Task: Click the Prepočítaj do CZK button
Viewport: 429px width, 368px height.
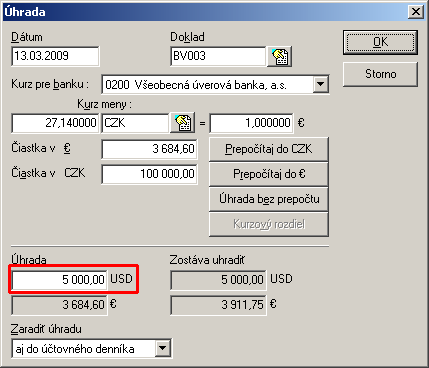Action: coord(269,149)
